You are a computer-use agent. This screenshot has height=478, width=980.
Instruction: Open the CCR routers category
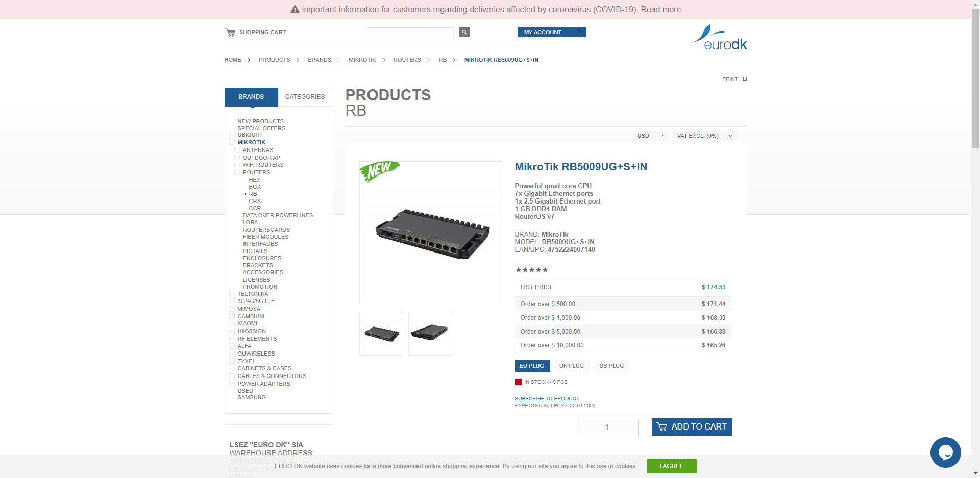pos(255,208)
